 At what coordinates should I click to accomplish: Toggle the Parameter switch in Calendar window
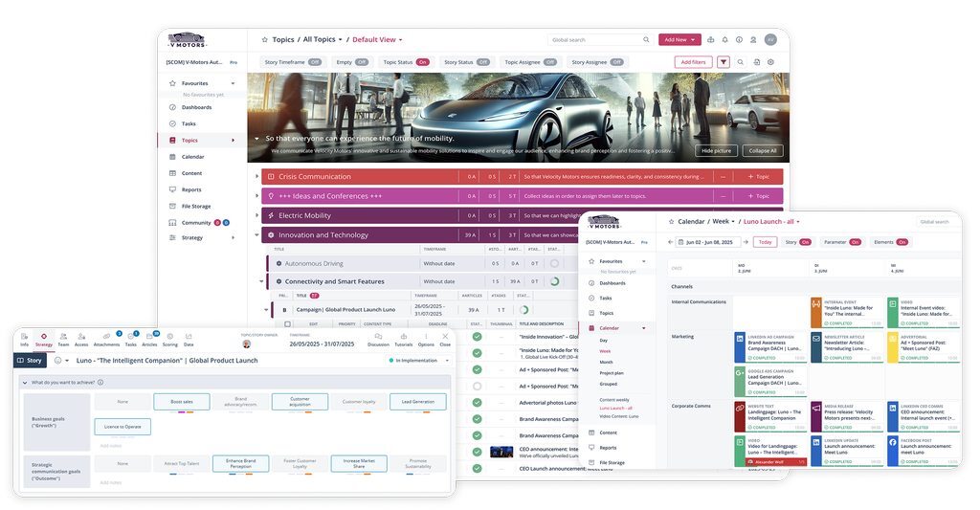point(855,242)
